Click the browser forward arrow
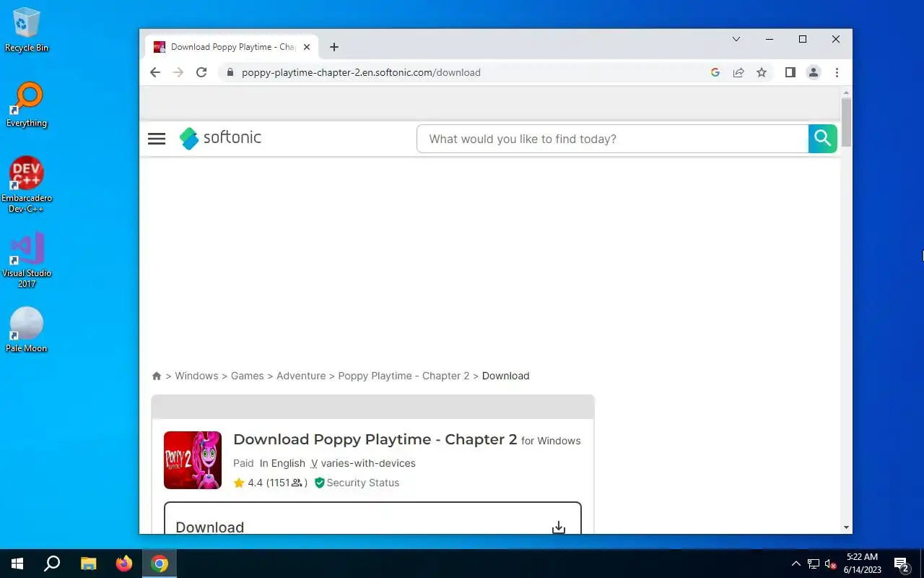The image size is (924, 578). point(178,72)
